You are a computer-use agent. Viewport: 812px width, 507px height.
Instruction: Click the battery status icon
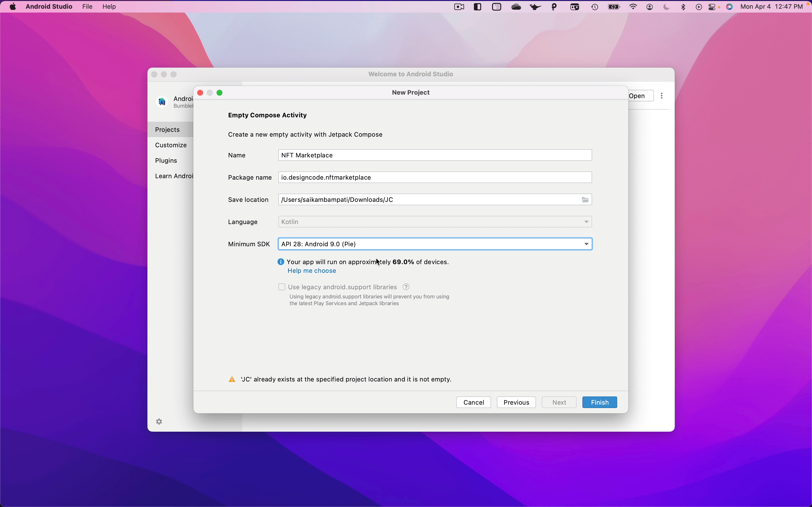614,6
